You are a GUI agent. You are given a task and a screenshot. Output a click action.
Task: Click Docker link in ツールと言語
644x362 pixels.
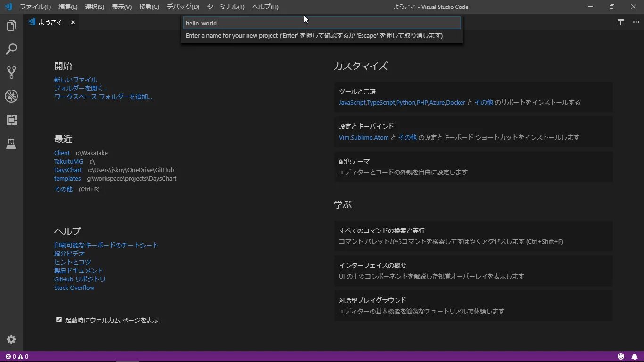(456, 102)
